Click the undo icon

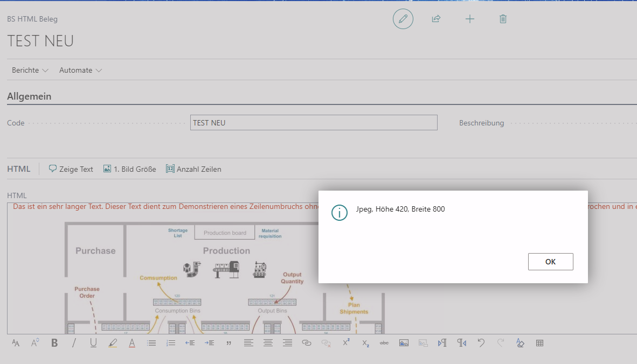tap(481, 342)
